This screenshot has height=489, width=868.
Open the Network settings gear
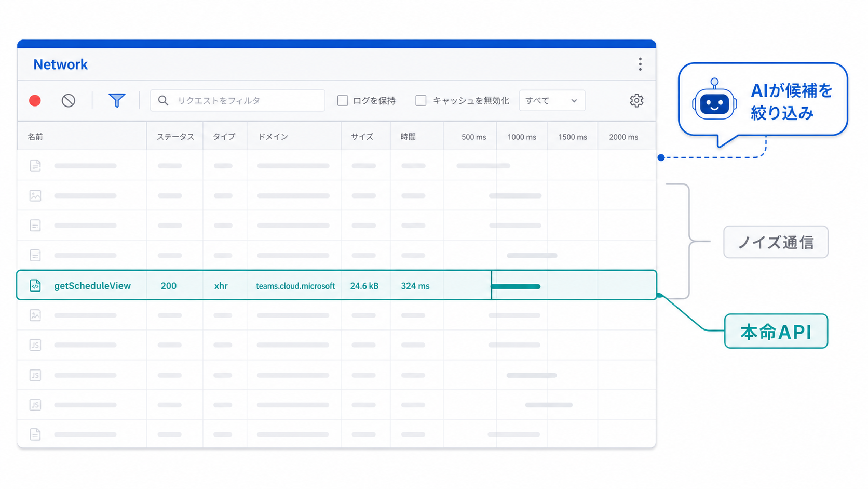[x=636, y=100]
